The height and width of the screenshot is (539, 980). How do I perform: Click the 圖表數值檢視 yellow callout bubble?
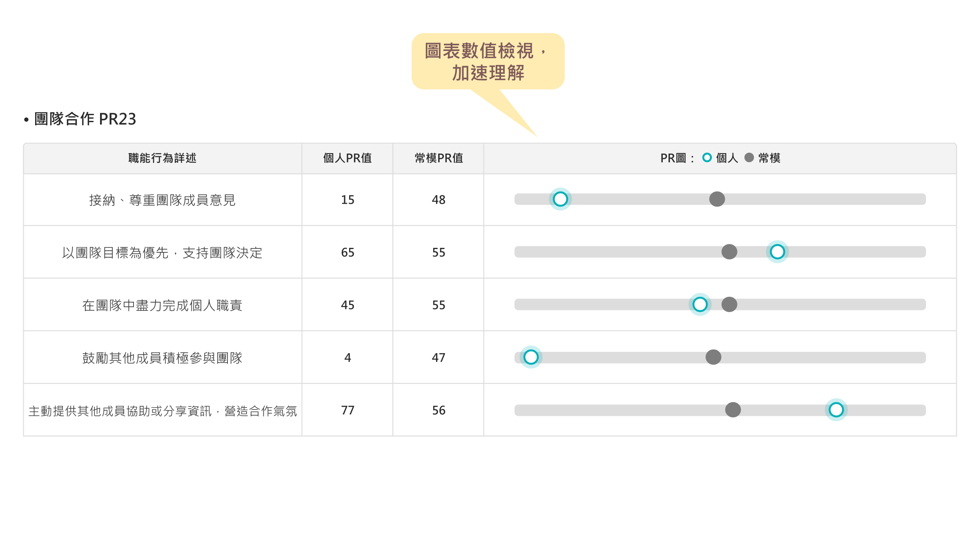pyautogui.click(x=488, y=61)
